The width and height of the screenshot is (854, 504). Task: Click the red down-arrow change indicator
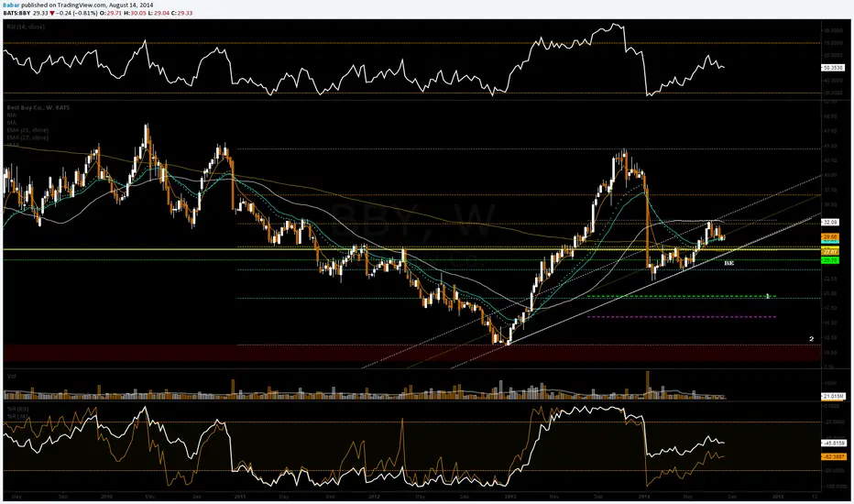point(52,13)
